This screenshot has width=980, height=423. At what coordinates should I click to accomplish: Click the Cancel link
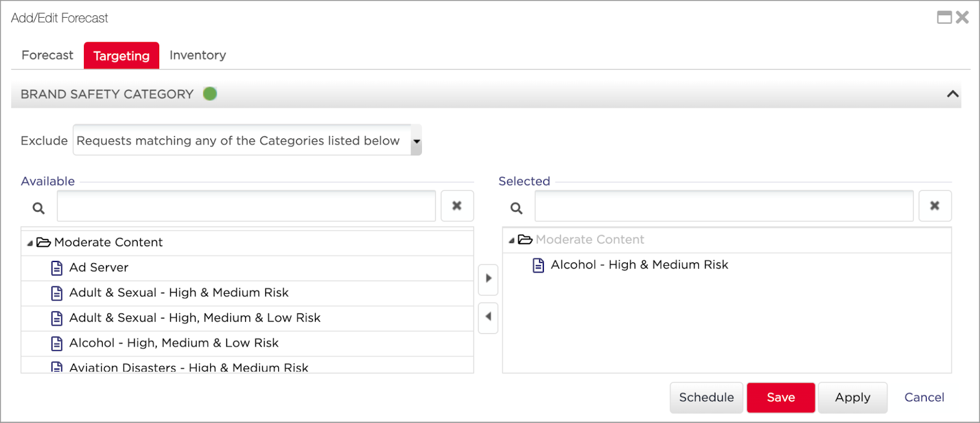[x=924, y=397]
